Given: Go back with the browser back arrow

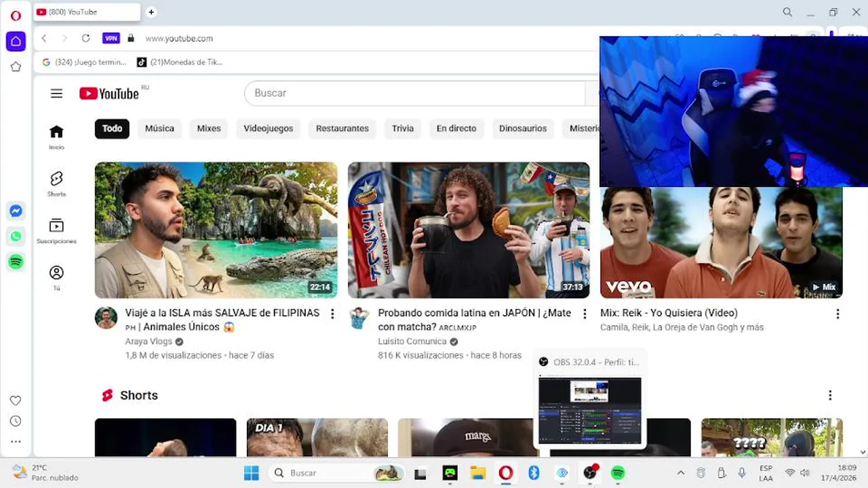Looking at the screenshot, I should click(44, 39).
